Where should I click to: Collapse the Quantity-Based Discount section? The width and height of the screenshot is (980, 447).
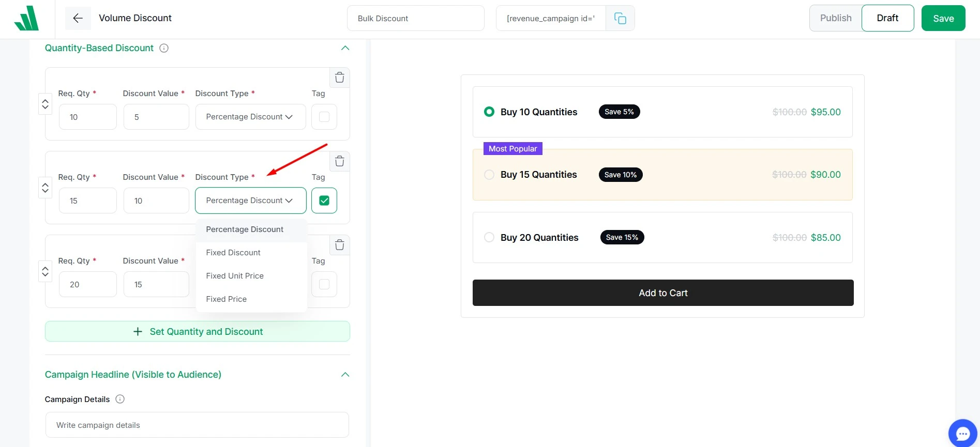[x=345, y=48]
